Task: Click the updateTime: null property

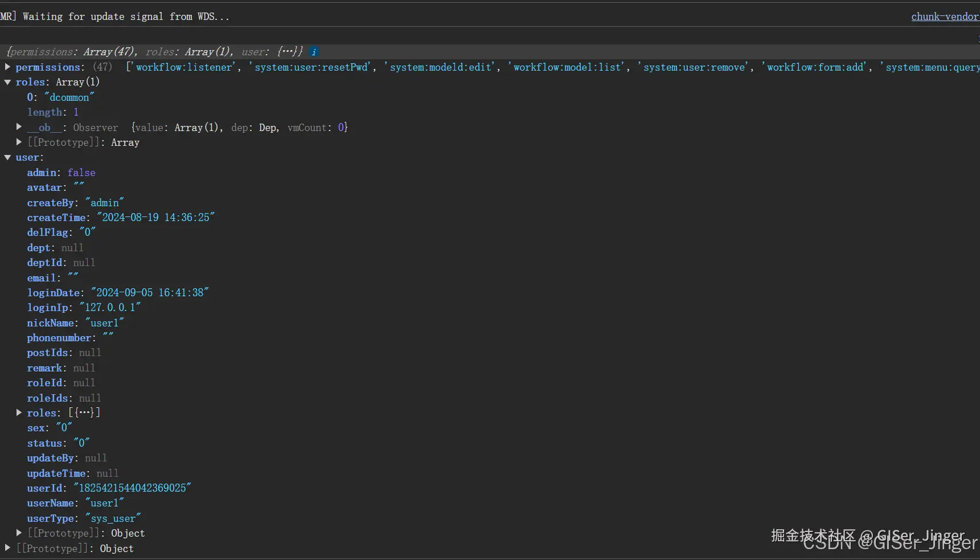Action: 73,473
